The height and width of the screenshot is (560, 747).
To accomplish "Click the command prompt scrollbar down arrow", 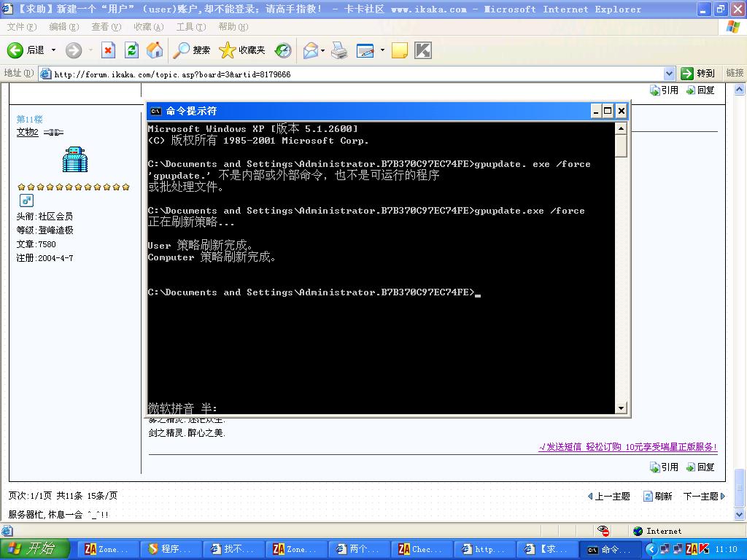I will coord(621,408).
